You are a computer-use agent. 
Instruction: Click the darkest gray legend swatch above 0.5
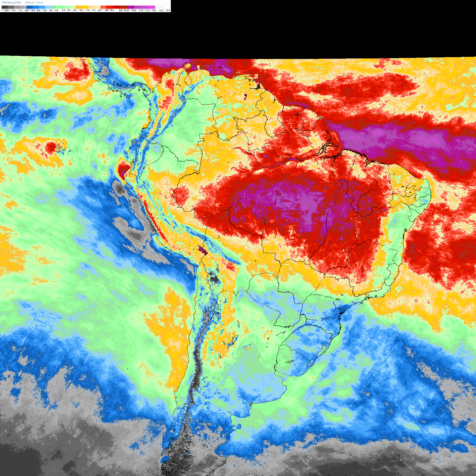pyautogui.click(x=4, y=7)
